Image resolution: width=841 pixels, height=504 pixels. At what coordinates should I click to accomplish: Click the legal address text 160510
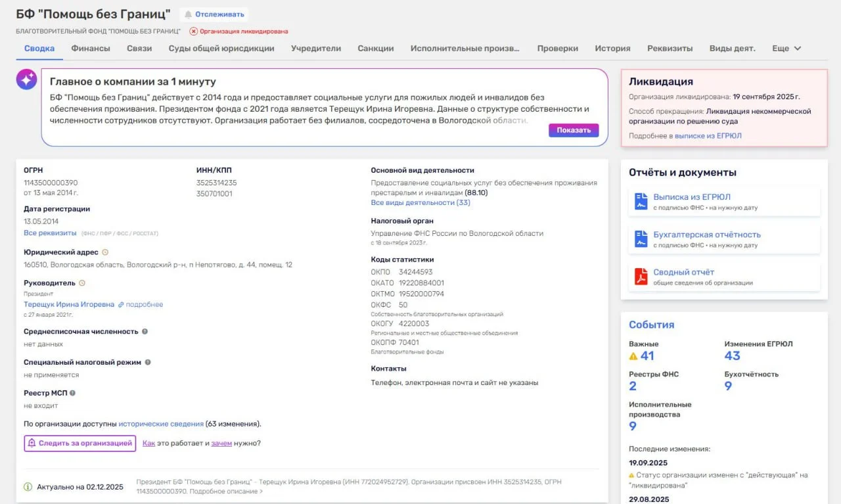click(158, 265)
